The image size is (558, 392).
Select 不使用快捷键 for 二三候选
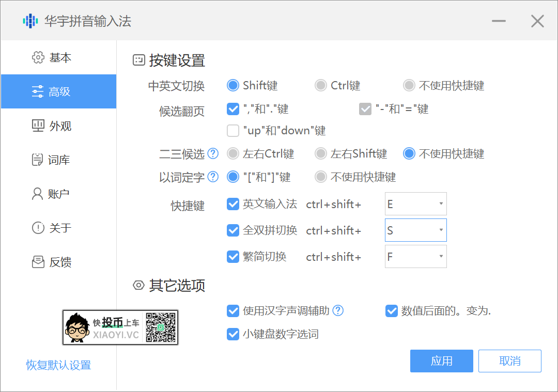pos(409,154)
